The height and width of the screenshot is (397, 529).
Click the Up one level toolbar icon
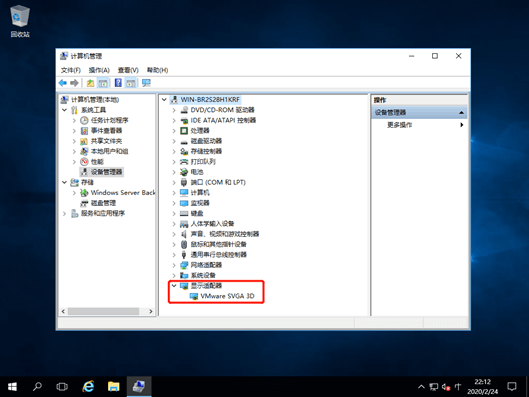point(90,83)
